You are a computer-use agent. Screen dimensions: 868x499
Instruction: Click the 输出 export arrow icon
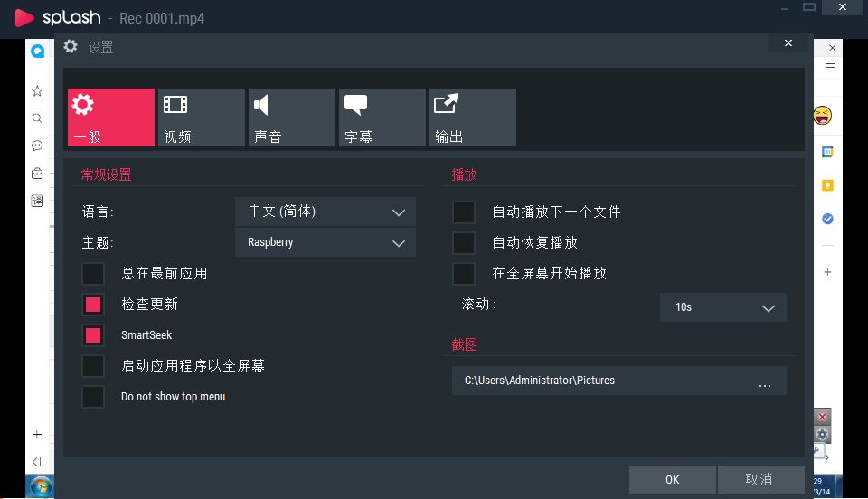click(x=447, y=105)
